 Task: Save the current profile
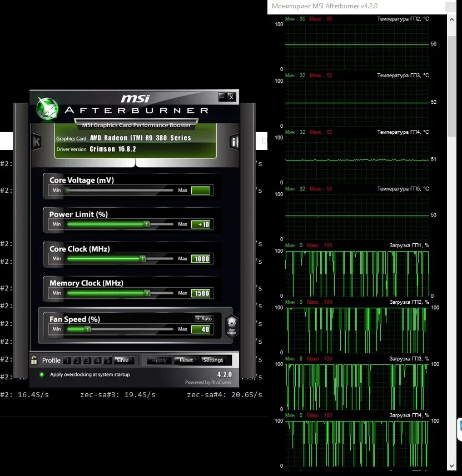(x=123, y=360)
